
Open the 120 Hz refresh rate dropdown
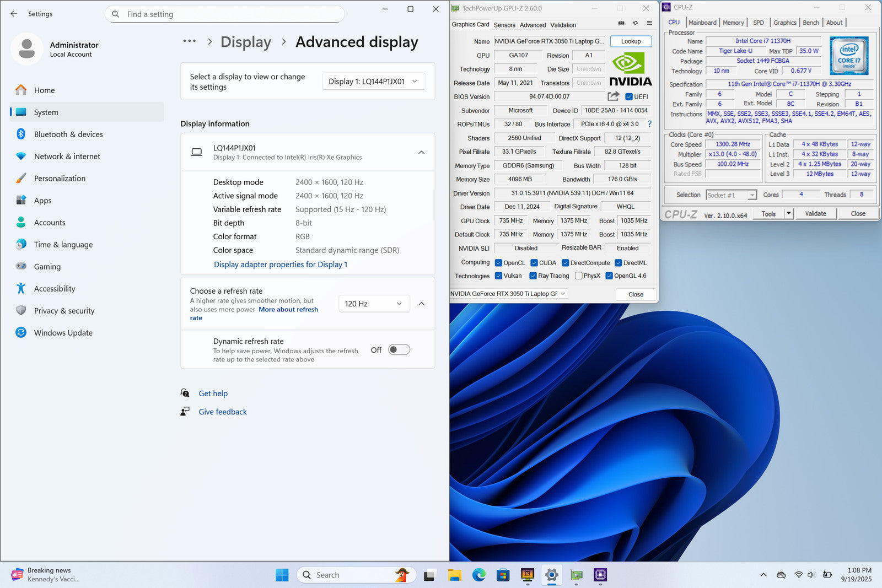(x=373, y=304)
